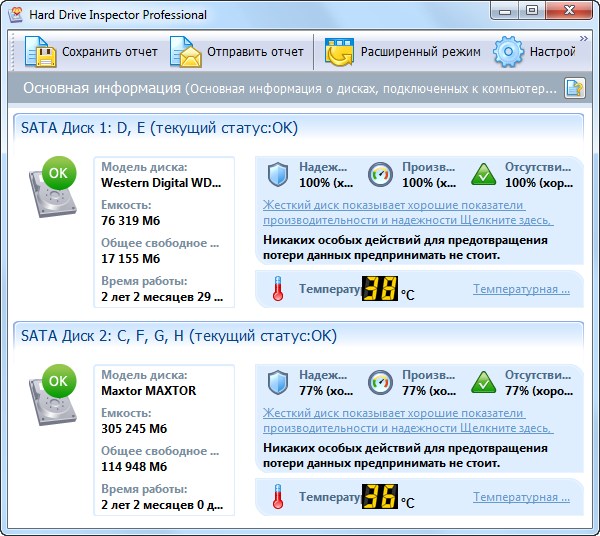Open Disk 1 'Жесткий диск показывает хорошие' link
600x536 pixels.
[x=408, y=213]
